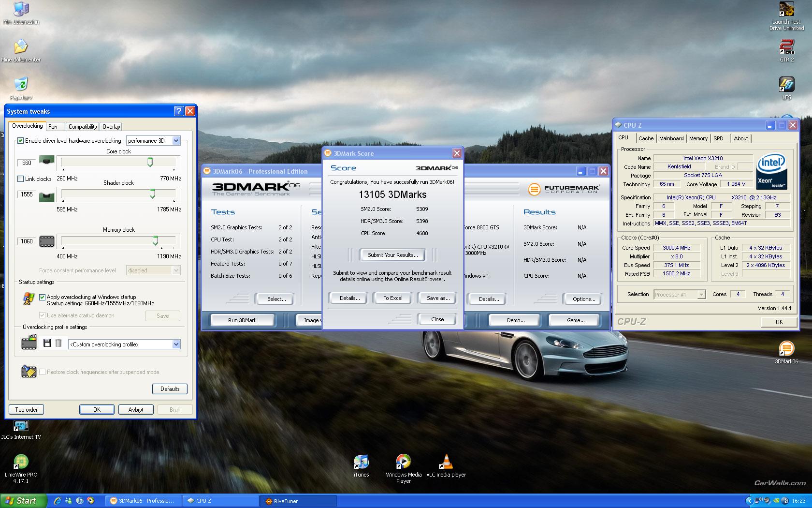812x508 pixels.
Task: Click the restore clock frequencies icon
Action: pos(29,372)
